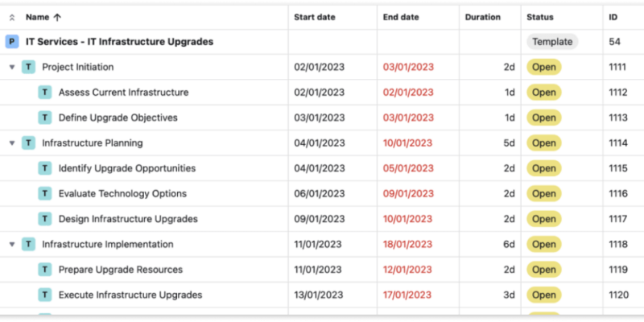Click the T icon beside Project Initiation
The height and width of the screenshot is (322, 644).
tap(28, 67)
